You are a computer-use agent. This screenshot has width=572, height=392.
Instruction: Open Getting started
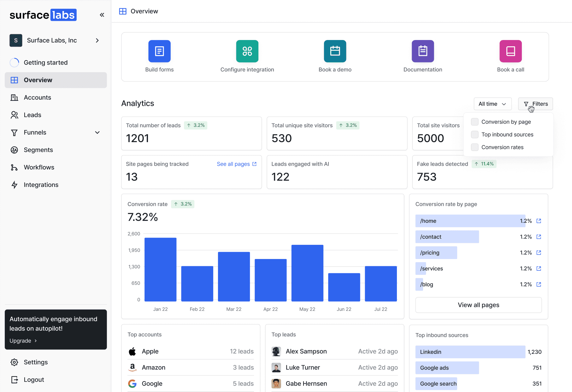[56, 63]
